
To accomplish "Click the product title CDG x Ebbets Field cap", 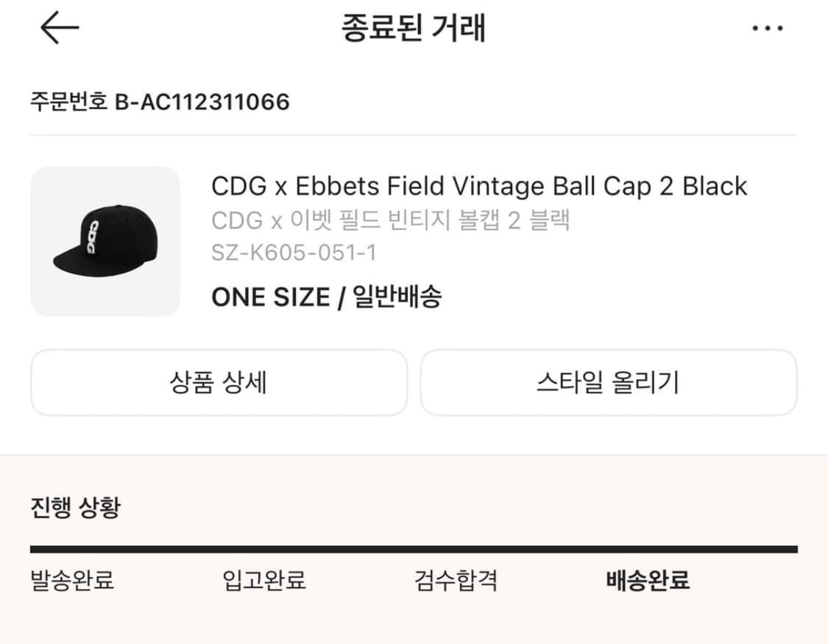I will click(x=480, y=186).
